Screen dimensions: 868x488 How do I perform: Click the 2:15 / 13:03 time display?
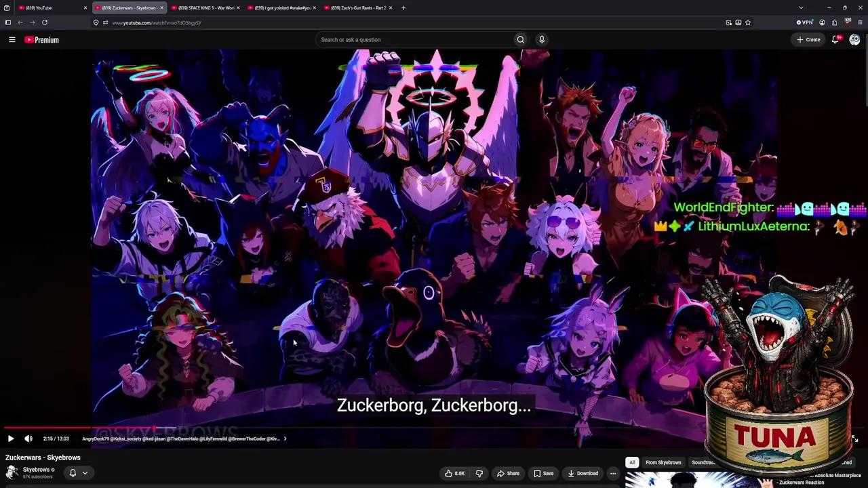point(56,439)
